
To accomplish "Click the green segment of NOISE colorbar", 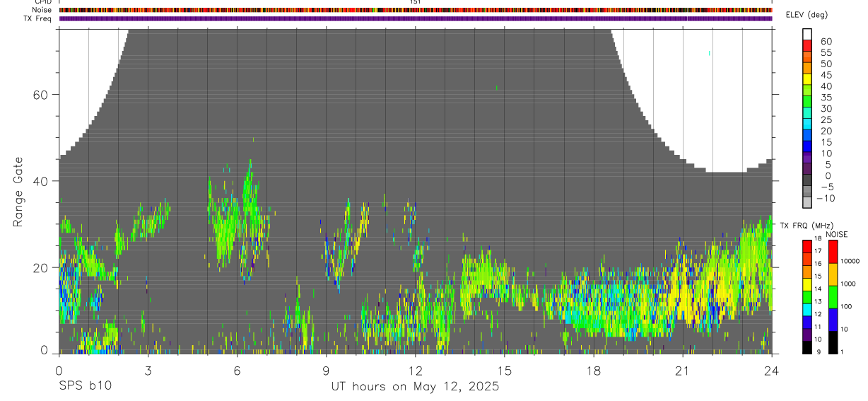I will click(x=833, y=297).
